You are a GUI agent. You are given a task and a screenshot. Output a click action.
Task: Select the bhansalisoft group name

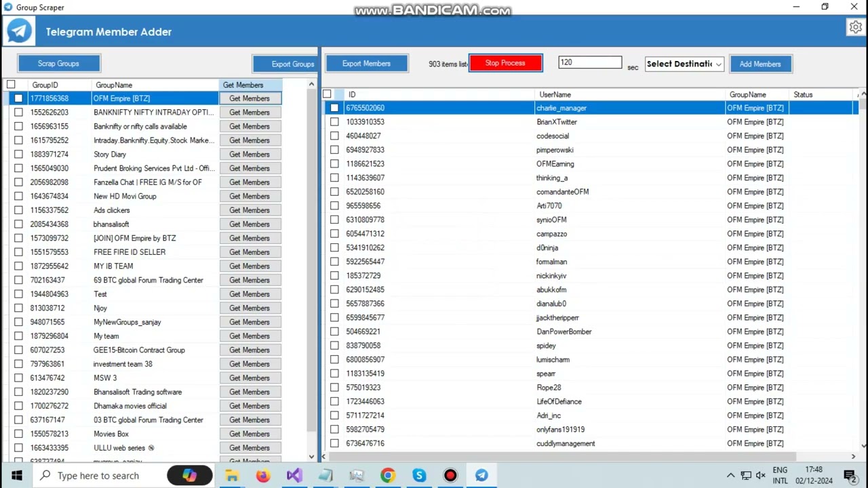coord(111,224)
